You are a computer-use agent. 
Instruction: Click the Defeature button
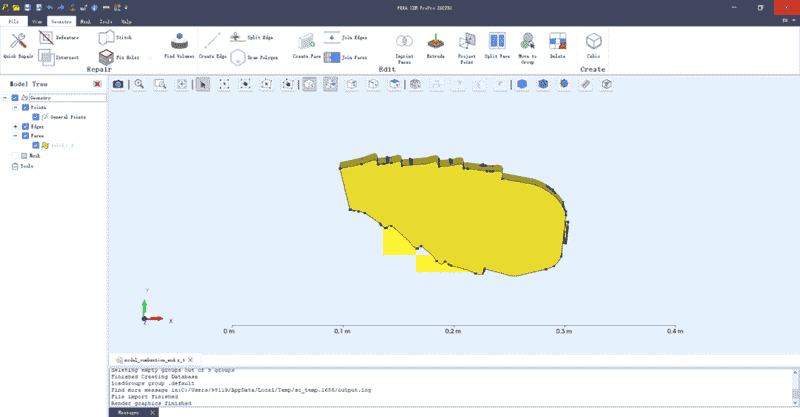pos(59,38)
